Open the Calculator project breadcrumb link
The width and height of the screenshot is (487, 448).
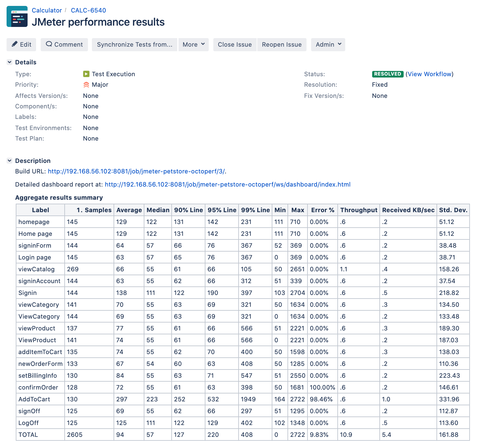(x=47, y=10)
